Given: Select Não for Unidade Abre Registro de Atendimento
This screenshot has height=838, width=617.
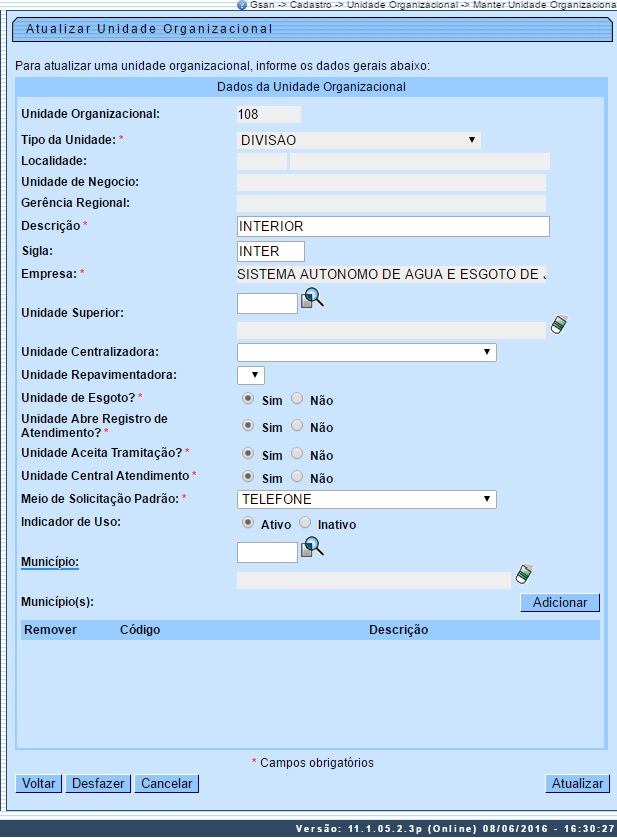Looking at the screenshot, I should click(296, 427).
